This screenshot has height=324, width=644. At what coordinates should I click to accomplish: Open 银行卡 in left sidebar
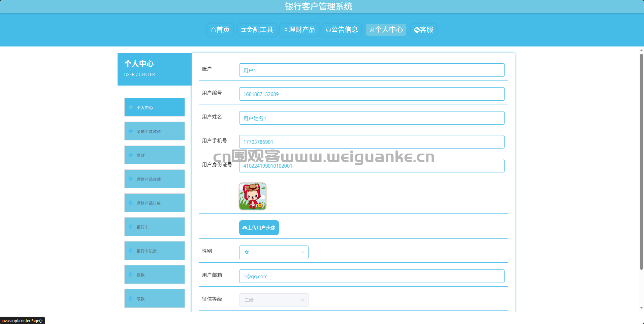(x=155, y=227)
